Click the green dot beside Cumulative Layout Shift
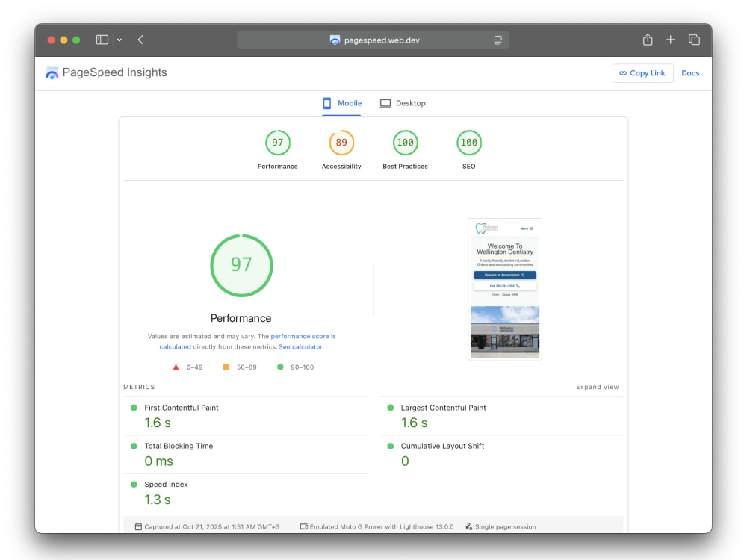The width and height of the screenshot is (747, 560). click(x=391, y=447)
